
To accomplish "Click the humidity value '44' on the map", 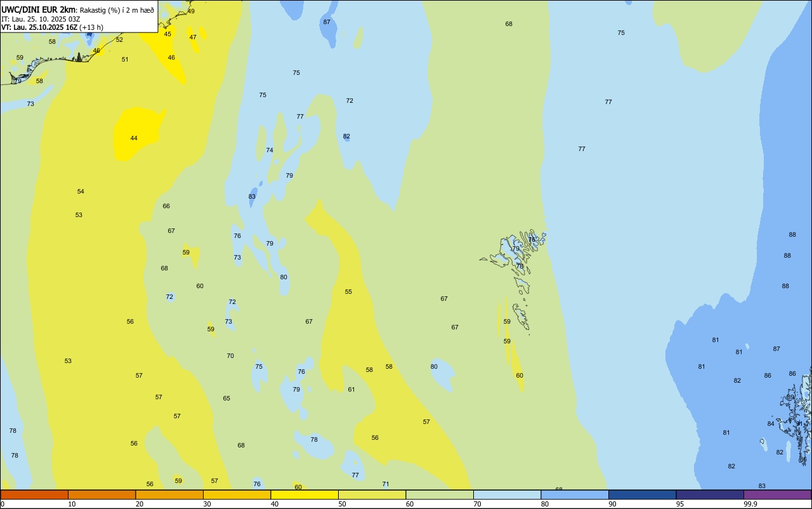I will 134,138.
